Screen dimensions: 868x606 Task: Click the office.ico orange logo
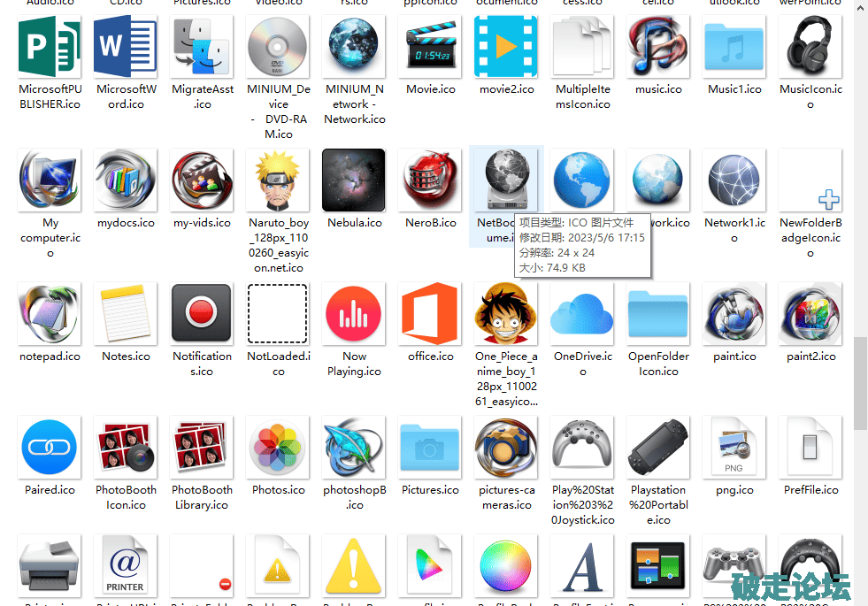click(430, 314)
